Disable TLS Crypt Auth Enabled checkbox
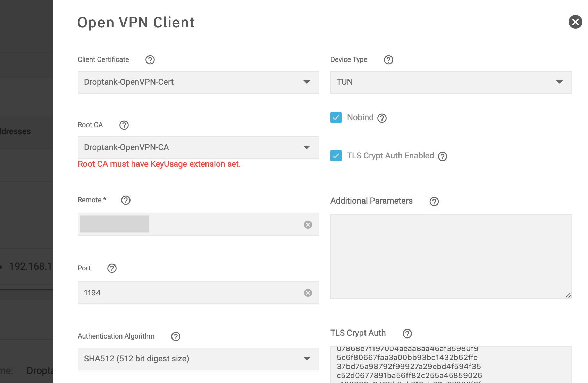The width and height of the screenshot is (588, 383). tap(336, 156)
